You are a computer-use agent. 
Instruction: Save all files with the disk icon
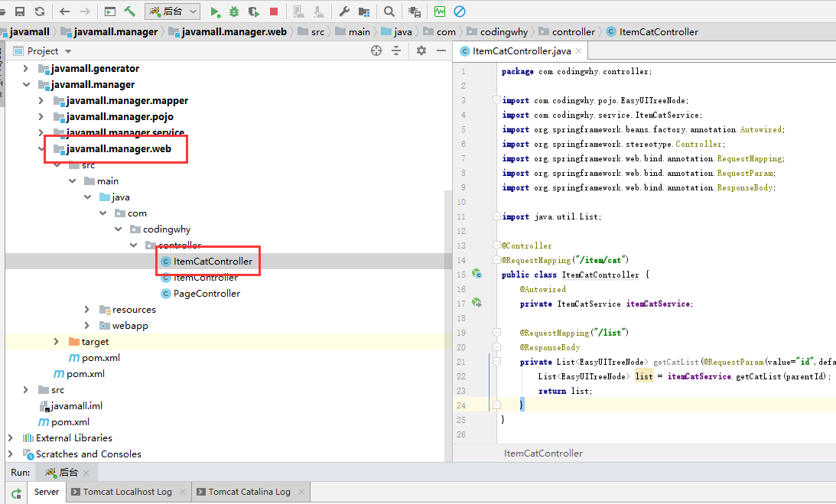tap(21, 11)
